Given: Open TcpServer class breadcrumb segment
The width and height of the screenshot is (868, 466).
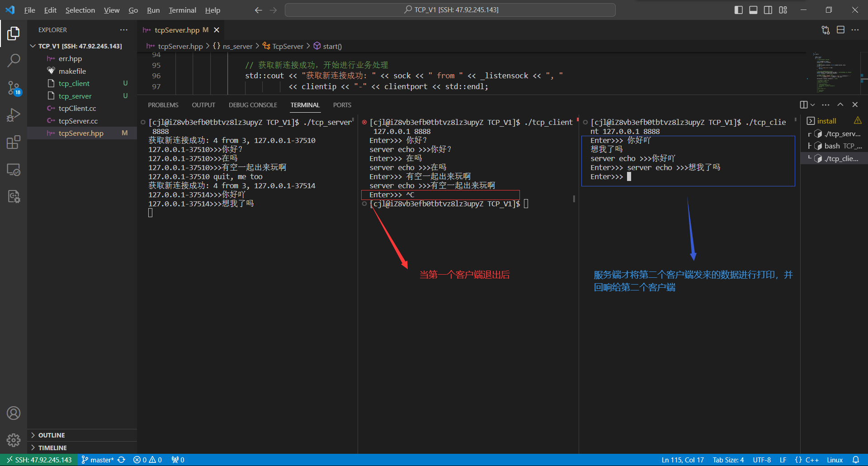Looking at the screenshot, I should click(x=283, y=46).
